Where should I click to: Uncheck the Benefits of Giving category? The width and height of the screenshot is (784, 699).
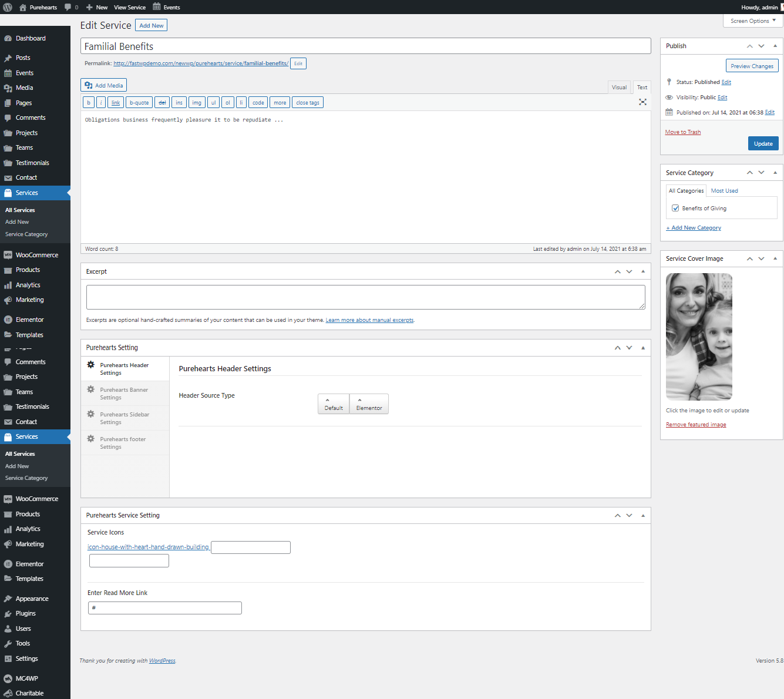675,208
